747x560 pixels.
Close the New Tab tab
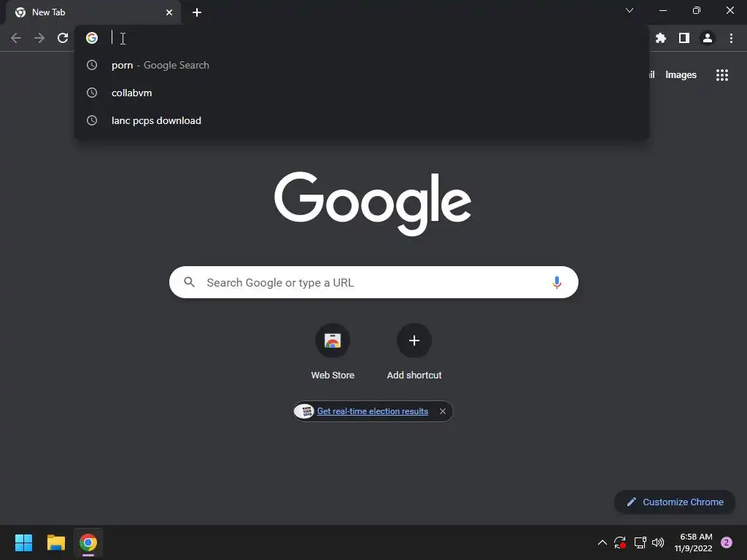pos(169,12)
